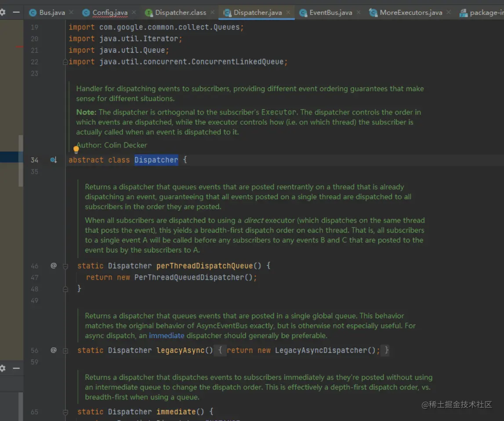Image resolution: width=504 pixels, height=421 pixels.
Task: Hide the lower tool panel with minus icon
Action: coord(16,368)
